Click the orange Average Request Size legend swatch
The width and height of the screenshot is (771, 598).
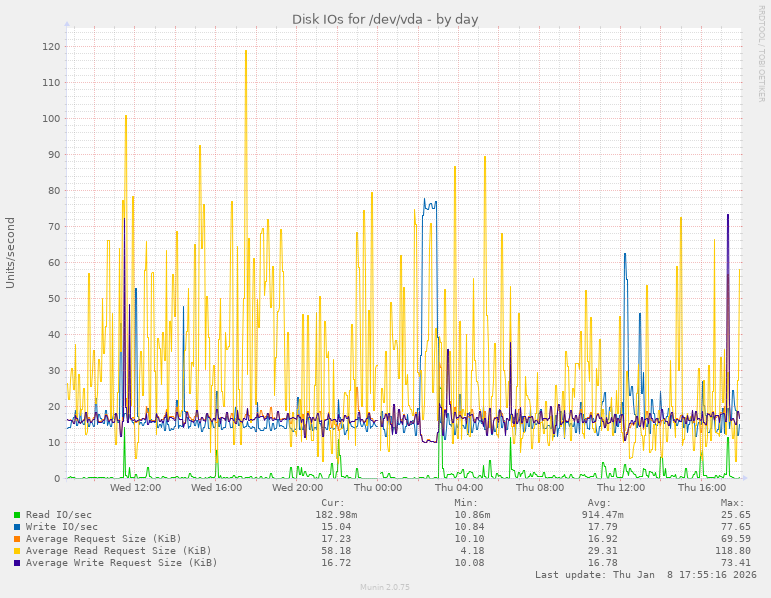tap(17, 539)
